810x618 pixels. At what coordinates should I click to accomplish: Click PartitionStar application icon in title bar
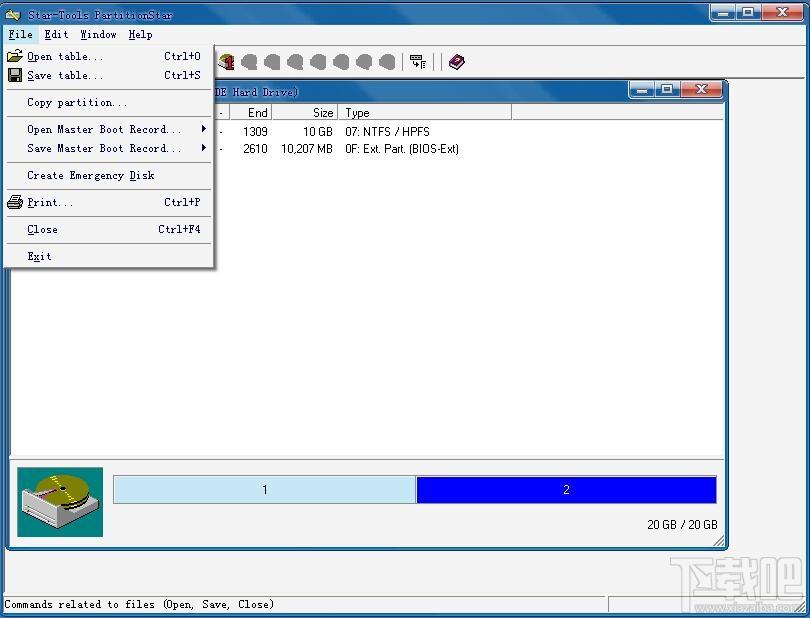[13, 14]
